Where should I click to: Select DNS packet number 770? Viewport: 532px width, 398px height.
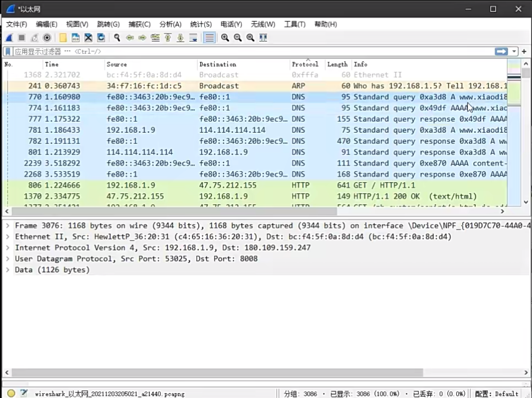(255, 97)
